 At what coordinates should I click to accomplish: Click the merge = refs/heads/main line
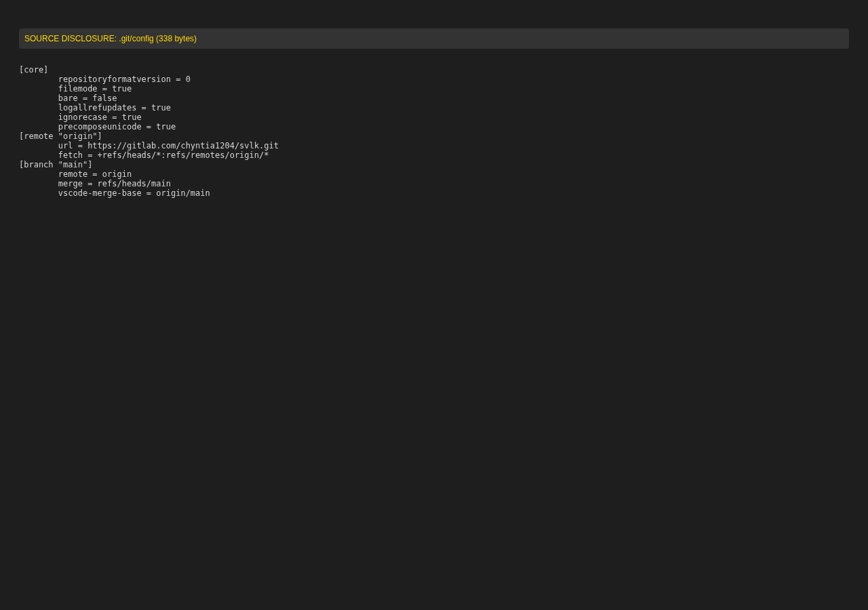pyautogui.click(x=115, y=184)
